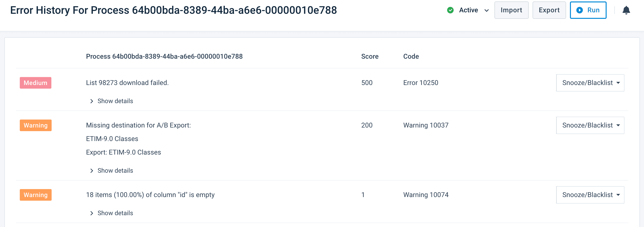Click the Warning badge next to Warning 10037
The image size is (644, 227).
(35, 125)
